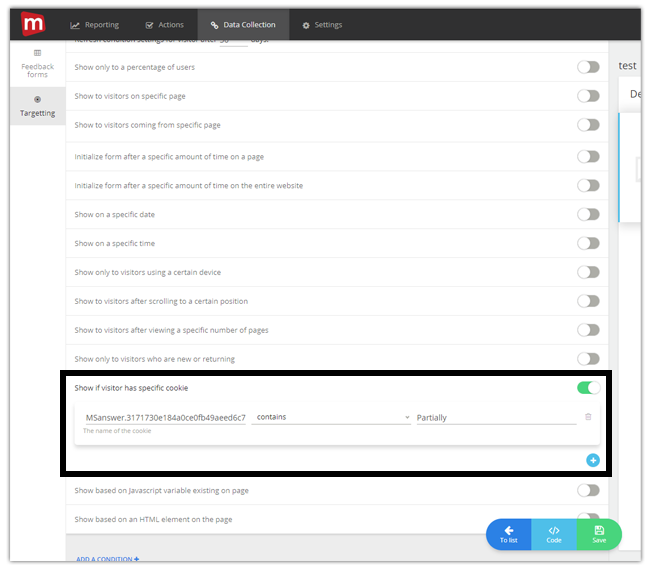Select Targetting in the sidebar
Image resolution: width=650 pixels, height=574 pixels.
pyautogui.click(x=37, y=106)
